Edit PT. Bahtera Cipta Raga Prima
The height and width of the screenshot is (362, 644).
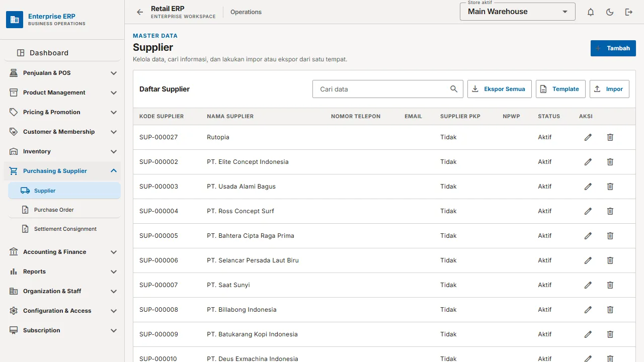pos(588,236)
